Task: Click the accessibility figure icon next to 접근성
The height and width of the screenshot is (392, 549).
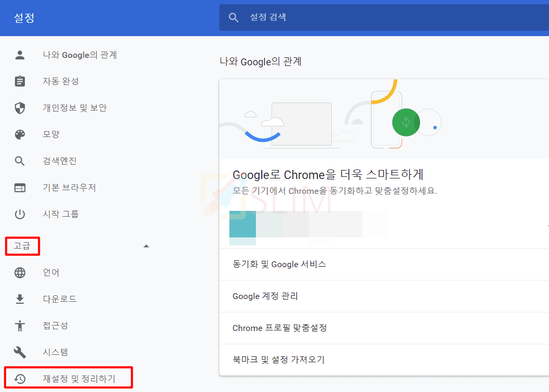Action: tap(20, 326)
